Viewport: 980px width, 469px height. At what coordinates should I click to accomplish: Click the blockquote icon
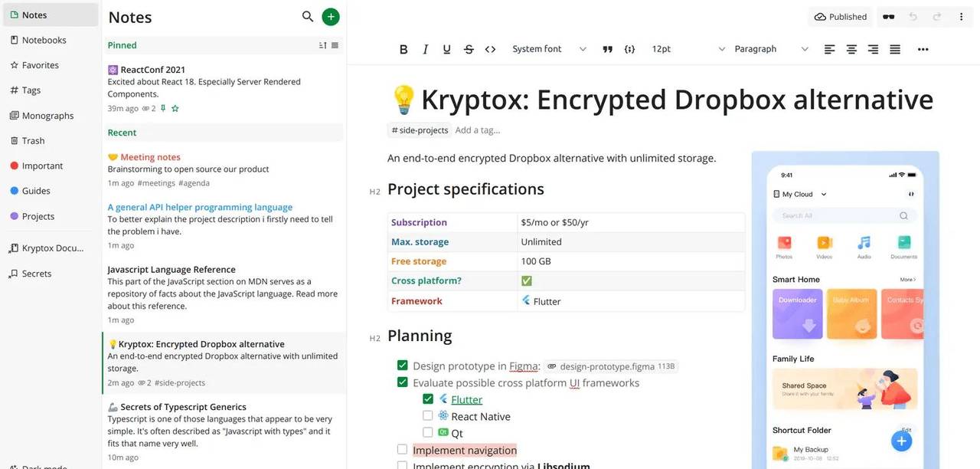pyautogui.click(x=607, y=49)
